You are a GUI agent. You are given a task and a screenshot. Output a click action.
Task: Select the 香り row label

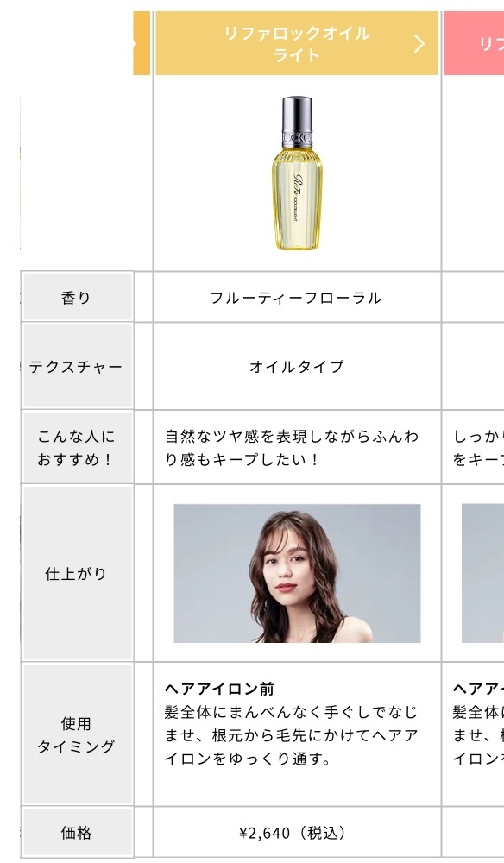[77, 297]
